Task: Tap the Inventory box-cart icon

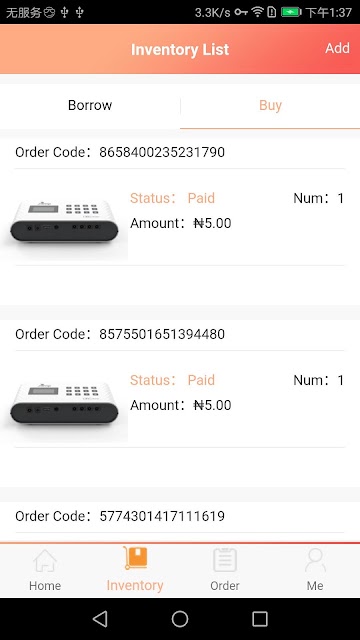Action: point(135,558)
